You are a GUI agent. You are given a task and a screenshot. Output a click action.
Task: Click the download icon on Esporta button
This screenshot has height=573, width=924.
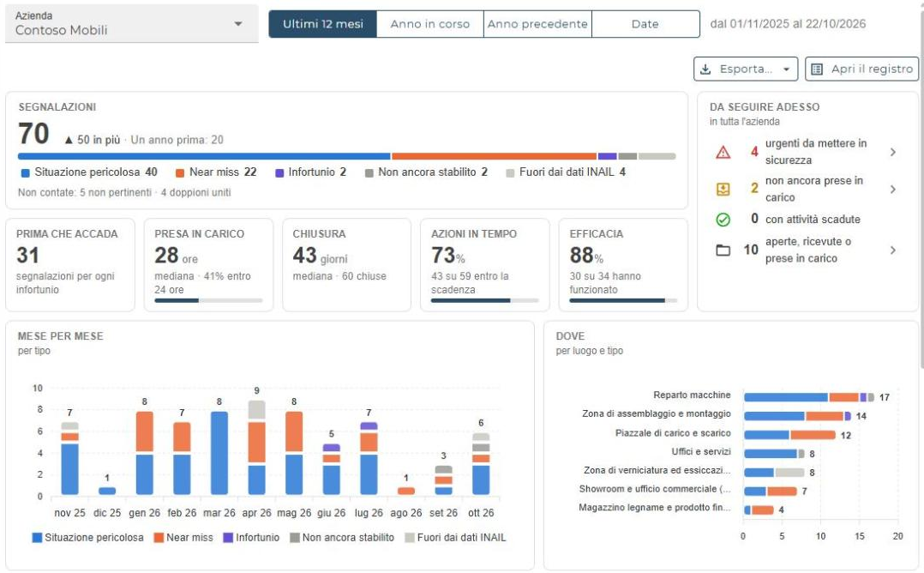pyautogui.click(x=705, y=69)
